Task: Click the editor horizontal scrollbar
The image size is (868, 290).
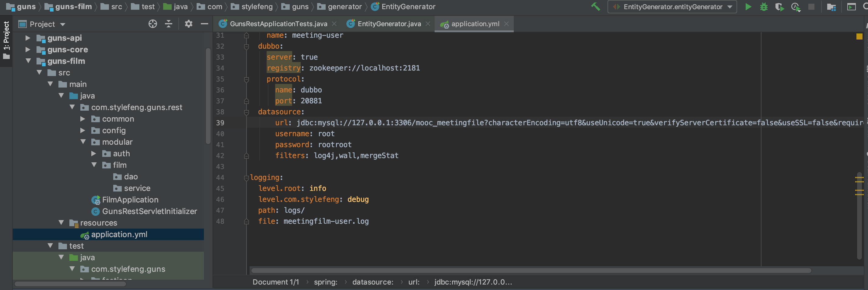Action: (x=531, y=271)
